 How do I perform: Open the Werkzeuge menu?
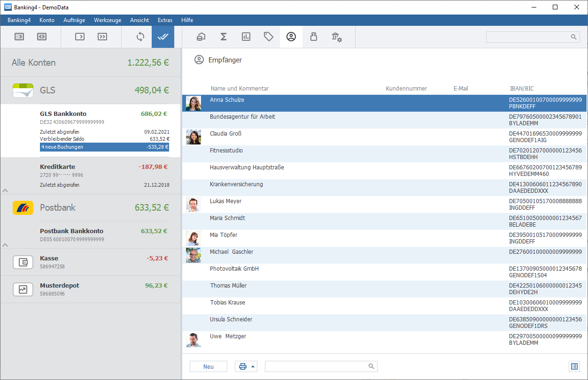click(108, 20)
